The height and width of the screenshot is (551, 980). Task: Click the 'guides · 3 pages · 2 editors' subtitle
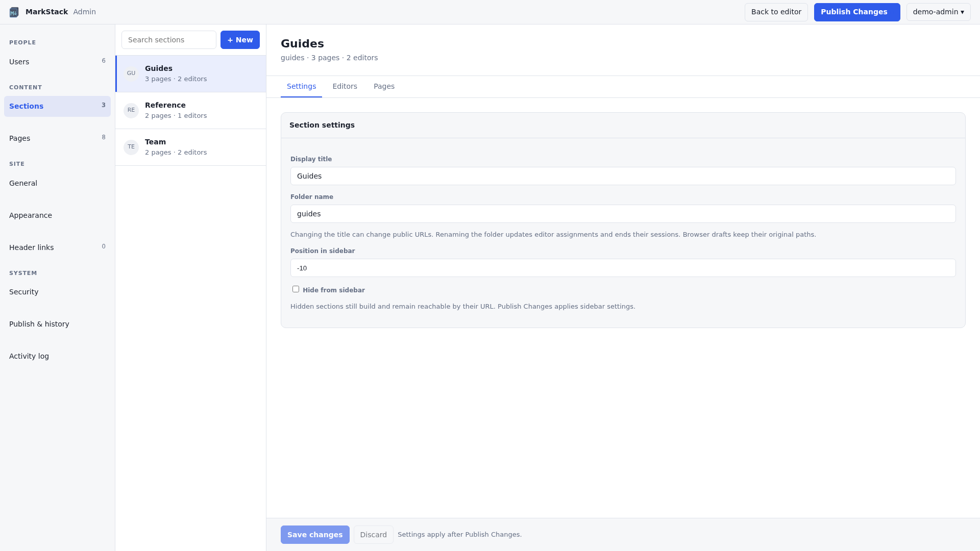click(x=329, y=58)
